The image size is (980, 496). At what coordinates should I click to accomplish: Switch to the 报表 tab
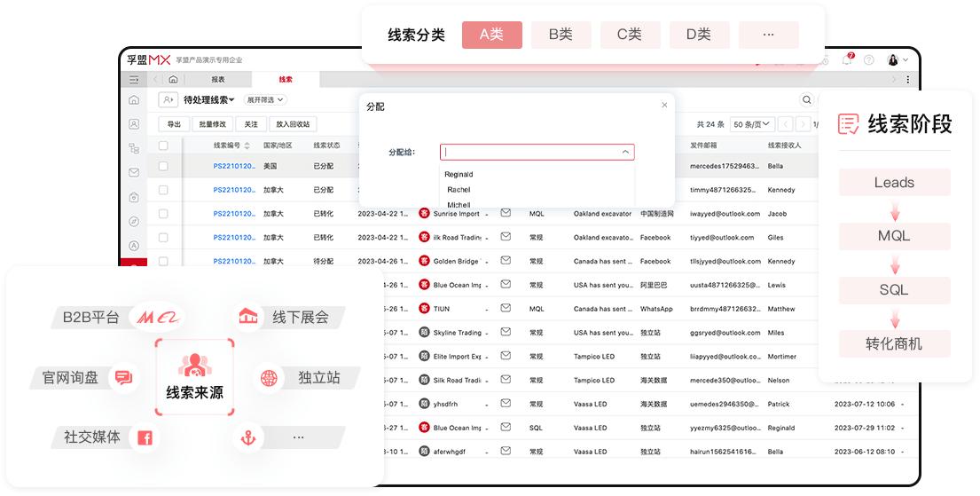[x=218, y=80]
